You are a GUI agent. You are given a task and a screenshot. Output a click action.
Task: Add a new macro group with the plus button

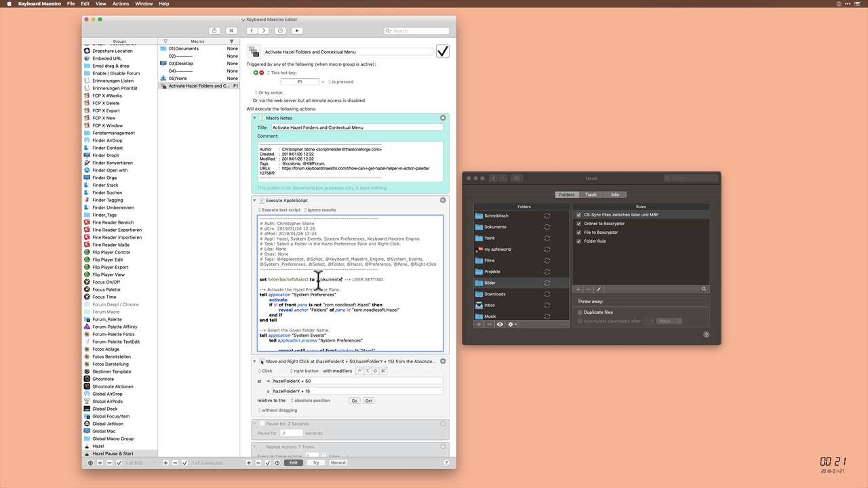click(x=100, y=463)
